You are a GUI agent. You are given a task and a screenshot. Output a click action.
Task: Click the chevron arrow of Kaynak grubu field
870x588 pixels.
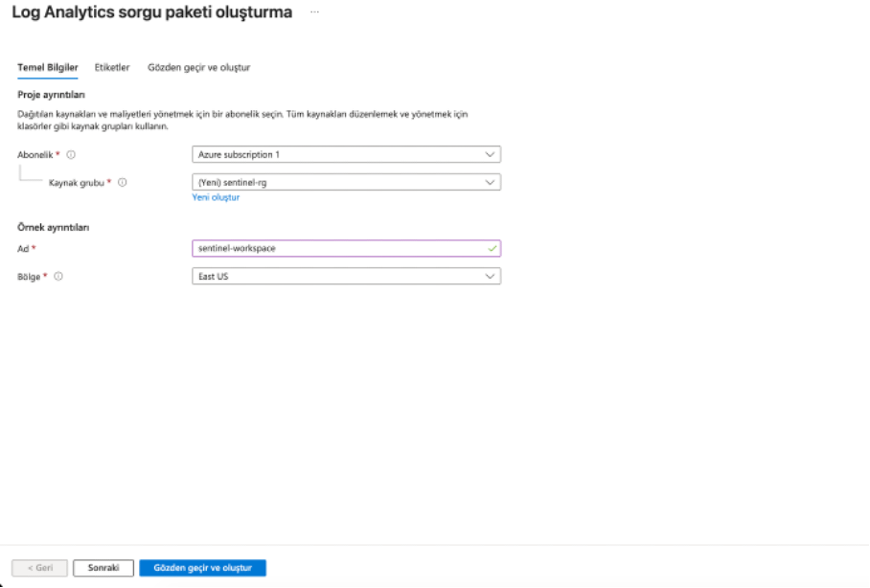491,182
